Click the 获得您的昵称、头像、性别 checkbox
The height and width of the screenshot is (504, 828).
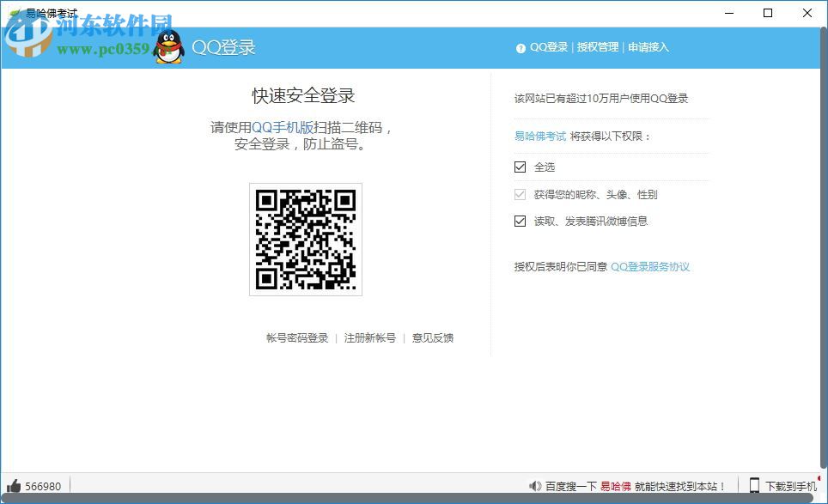pos(520,194)
